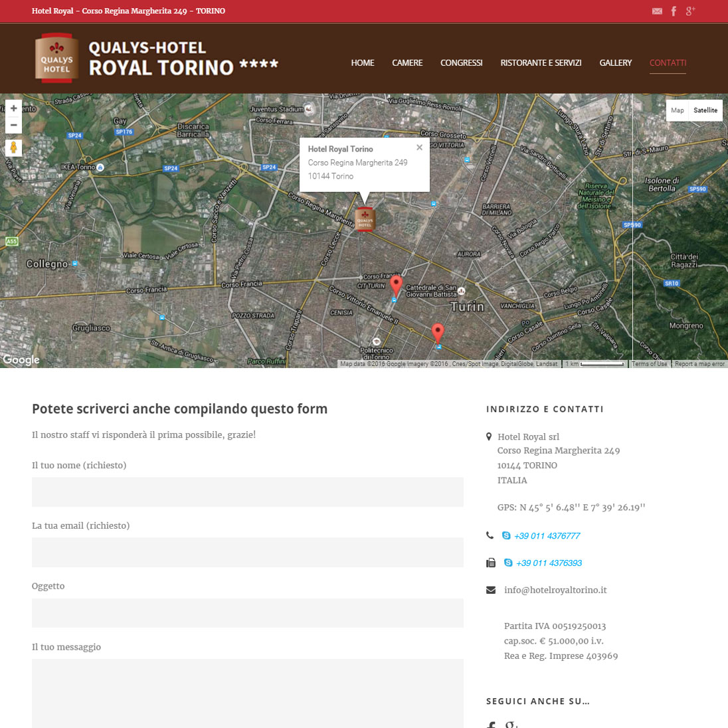Call phone number +39 011 4376777

[x=547, y=536]
